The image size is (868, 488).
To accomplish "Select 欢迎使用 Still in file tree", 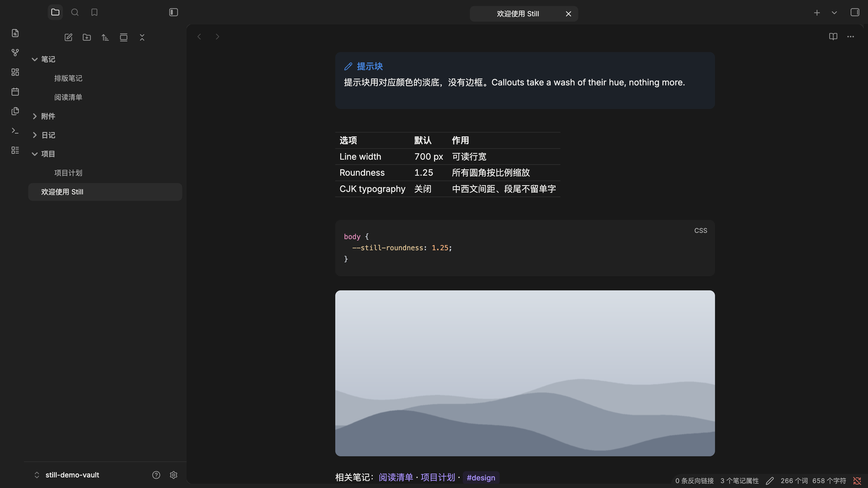I will coord(105,192).
